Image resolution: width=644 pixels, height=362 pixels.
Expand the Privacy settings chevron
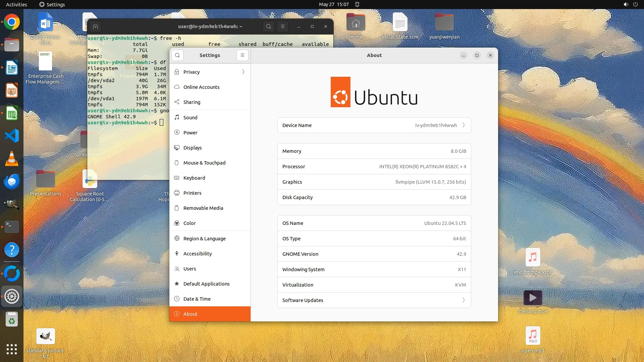pyautogui.click(x=243, y=72)
